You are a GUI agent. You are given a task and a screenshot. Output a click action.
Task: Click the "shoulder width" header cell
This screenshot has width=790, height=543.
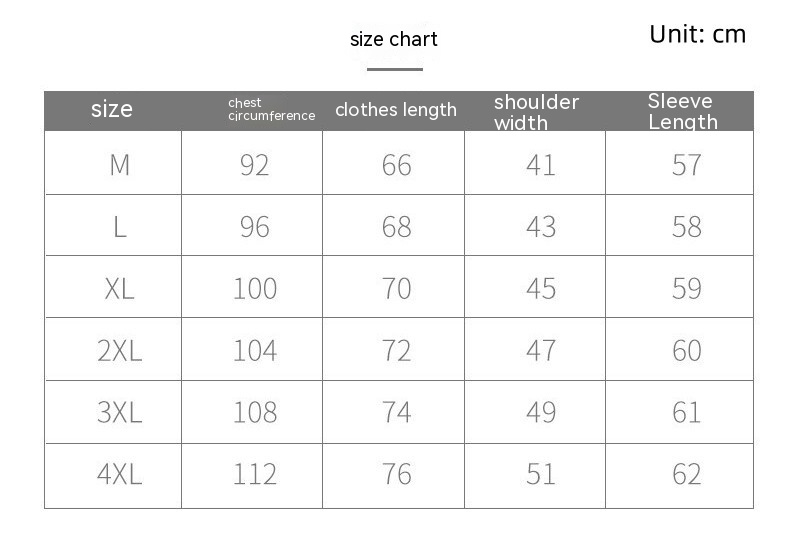point(536,112)
